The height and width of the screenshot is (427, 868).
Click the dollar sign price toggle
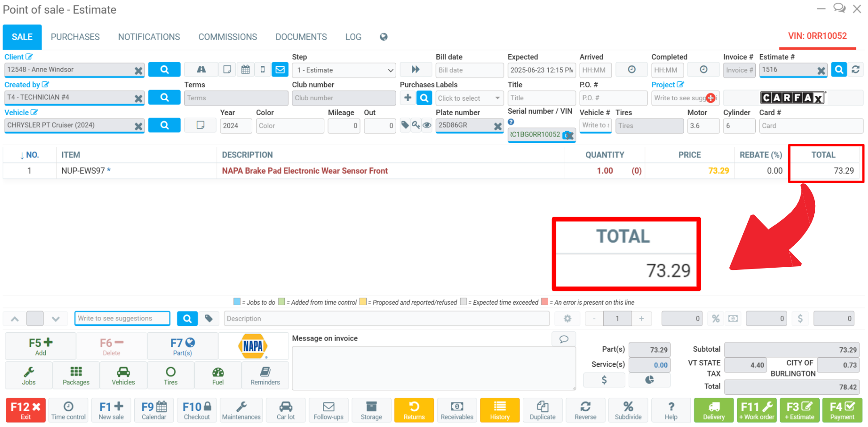click(800, 318)
